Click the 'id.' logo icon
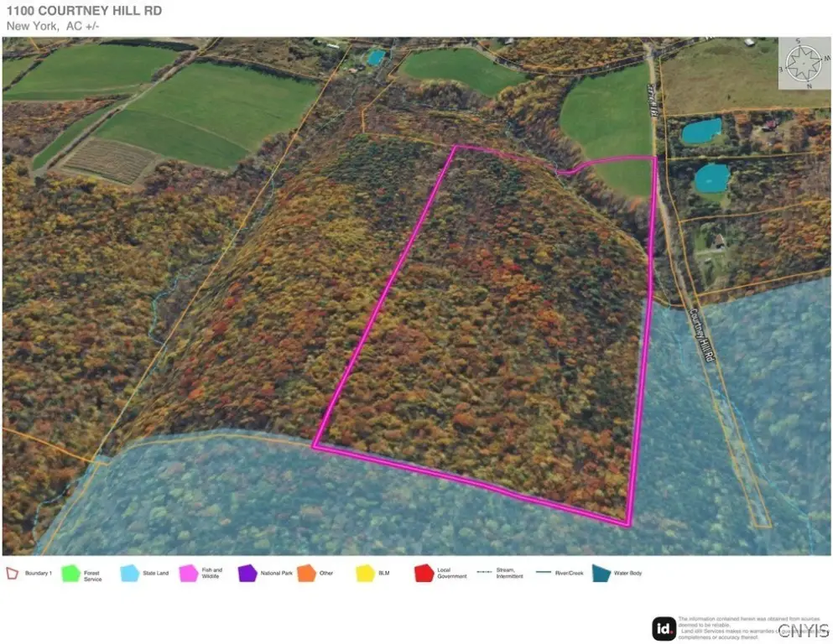Screen dimensions: 833x644 click(x=664, y=629)
